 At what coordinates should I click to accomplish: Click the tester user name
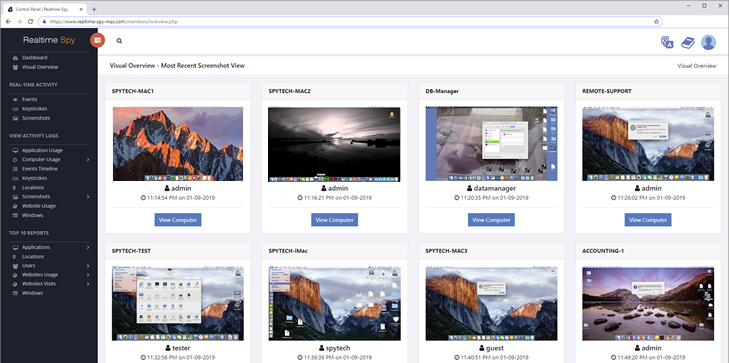(181, 348)
